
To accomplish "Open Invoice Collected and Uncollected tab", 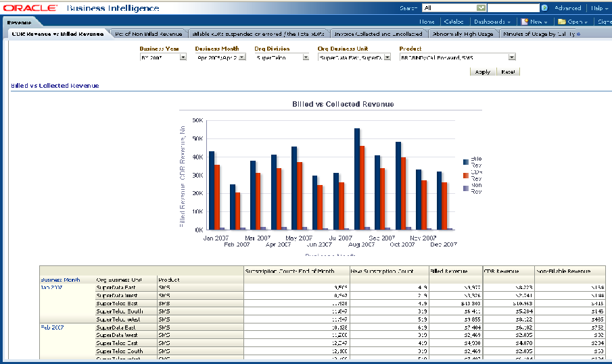I will pyautogui.click(x=378, y=34).
